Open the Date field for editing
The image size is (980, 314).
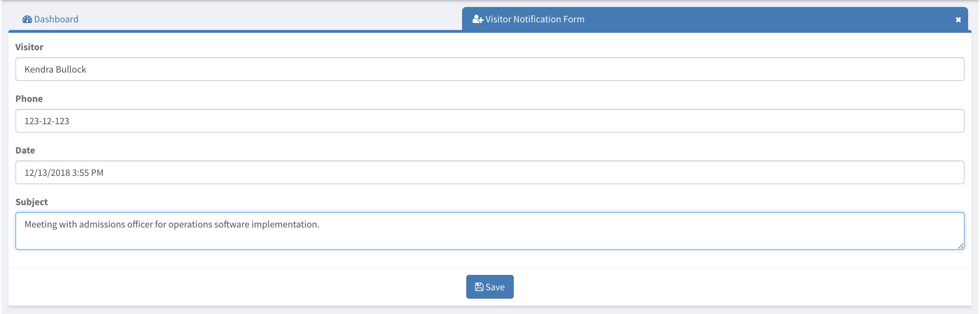[x=490, y=173]
